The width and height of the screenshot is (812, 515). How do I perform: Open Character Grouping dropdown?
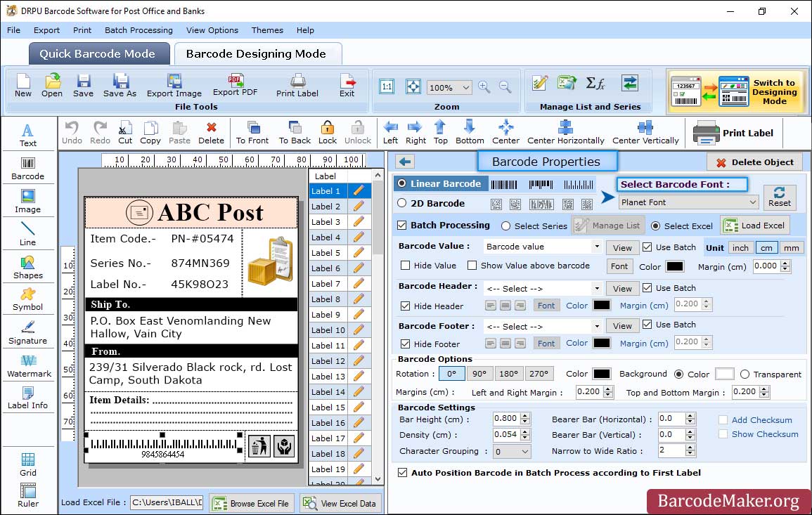pos(512,451)
